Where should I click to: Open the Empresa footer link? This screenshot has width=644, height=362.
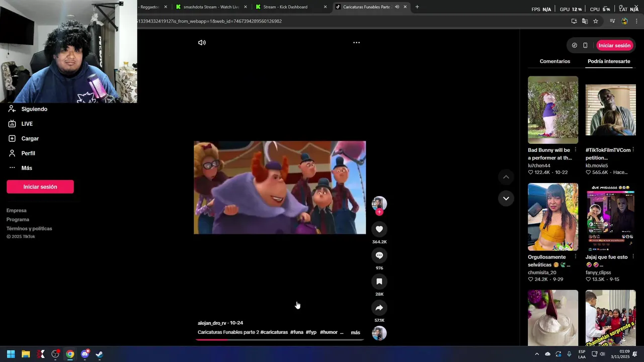tap(17, 211)
